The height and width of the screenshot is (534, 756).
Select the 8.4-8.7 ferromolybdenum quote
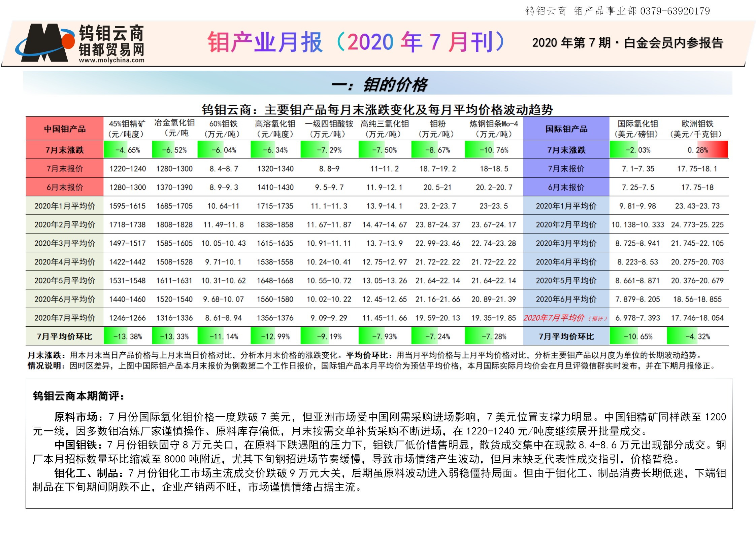coord(224,169)
